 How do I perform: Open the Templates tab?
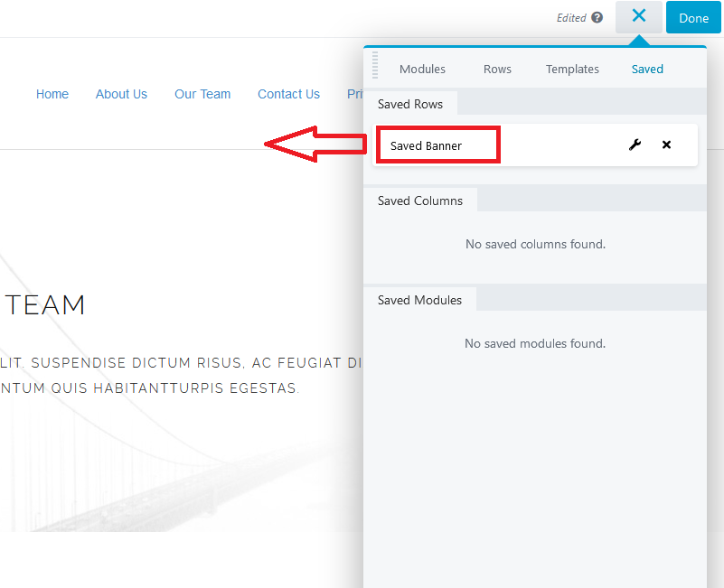[572, 69]
